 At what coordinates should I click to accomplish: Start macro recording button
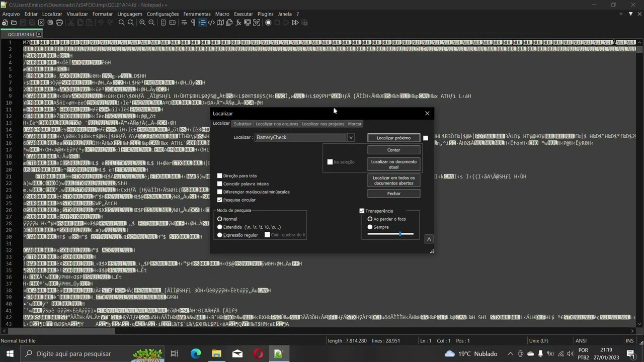268,23
